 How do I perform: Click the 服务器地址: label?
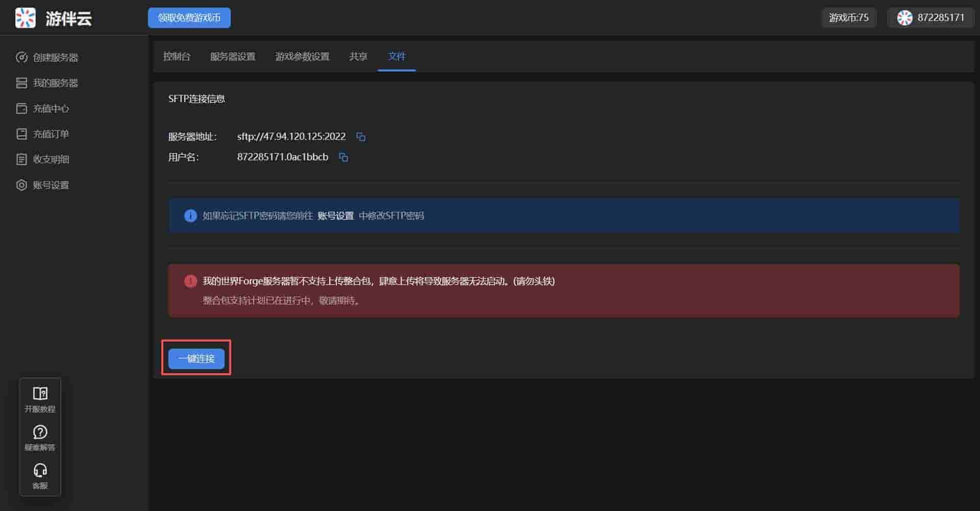coord(192,136)
